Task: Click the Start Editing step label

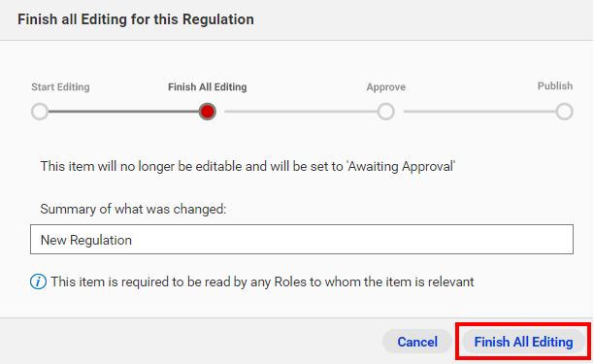Action: (x=60, y=87)
